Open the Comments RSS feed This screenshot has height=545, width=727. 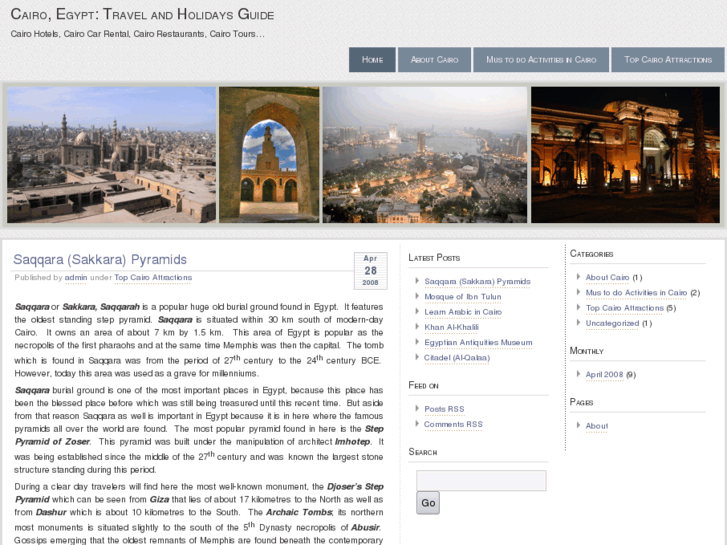(x=453, y=424)
